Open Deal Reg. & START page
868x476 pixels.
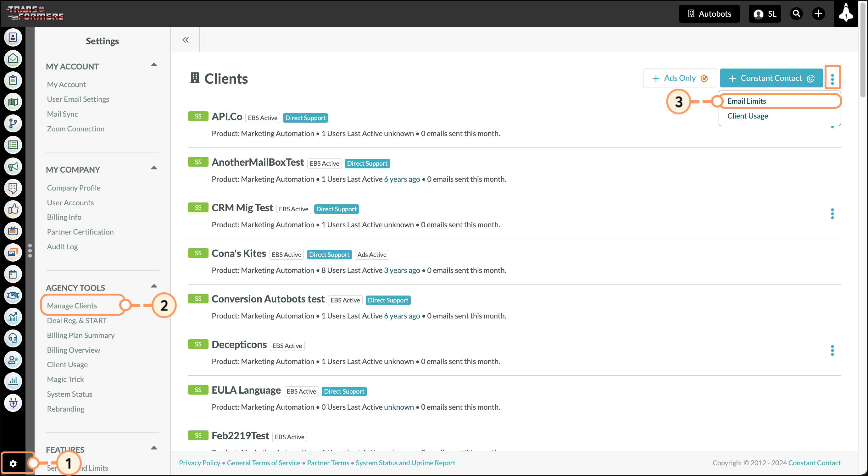click(77, 320)
